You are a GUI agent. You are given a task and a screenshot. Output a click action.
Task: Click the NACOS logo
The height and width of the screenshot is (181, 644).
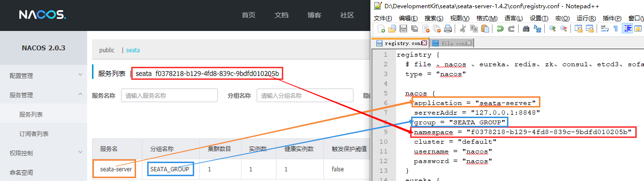pos(42,15)
